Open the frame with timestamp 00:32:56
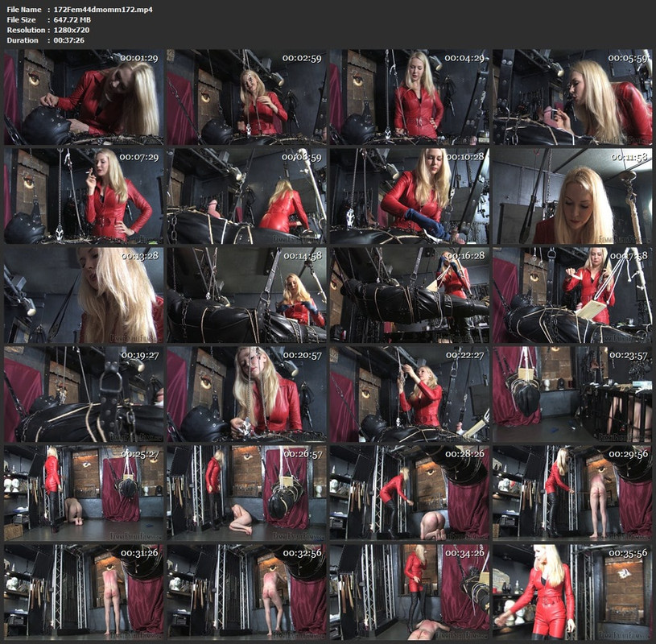Viewport: 656px width, 644px height. pyautogui.click(x=246, y=592)
